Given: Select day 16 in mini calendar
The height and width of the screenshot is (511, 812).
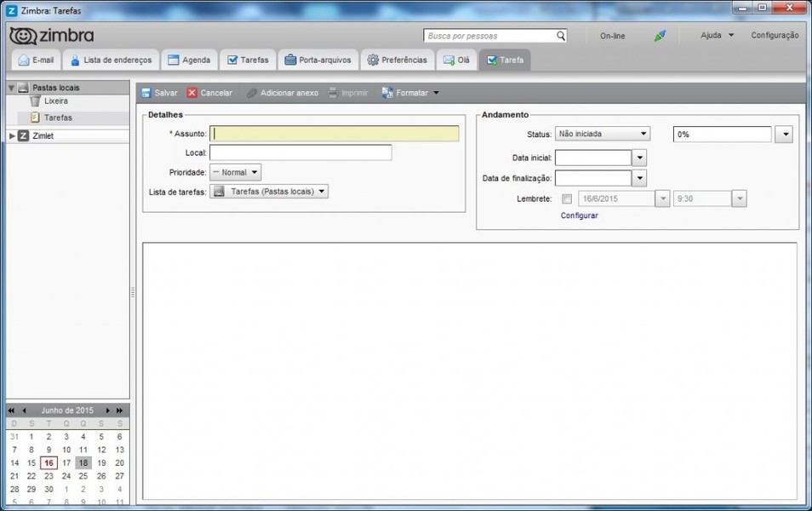Looking at the screenshot, I should tap(49, 462).
